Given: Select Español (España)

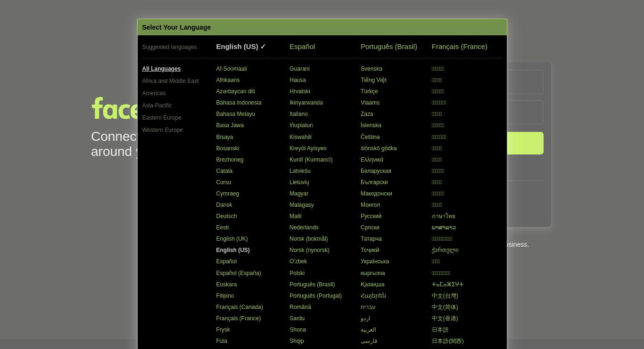Looking at the screenshot, I should [x=238, y=273].
